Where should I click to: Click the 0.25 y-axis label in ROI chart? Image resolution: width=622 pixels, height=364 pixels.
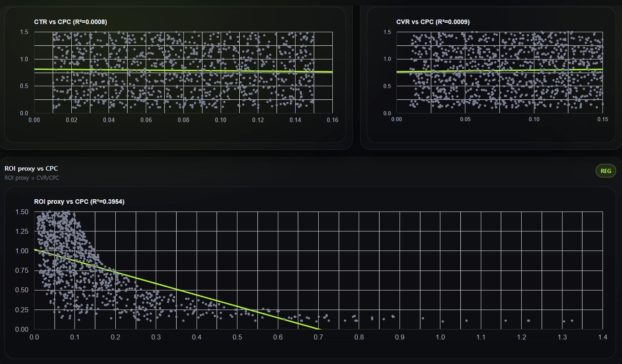[22, 310]
